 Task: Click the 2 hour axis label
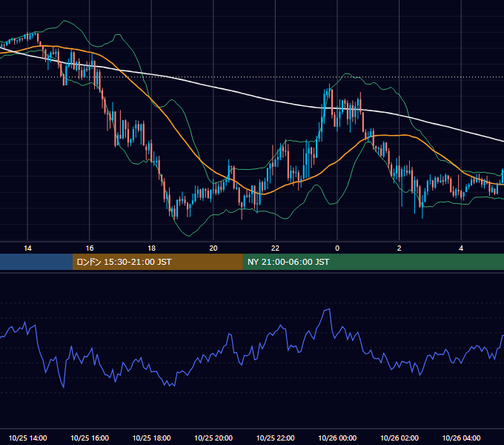pyautogui.click(x=399, y=248)
